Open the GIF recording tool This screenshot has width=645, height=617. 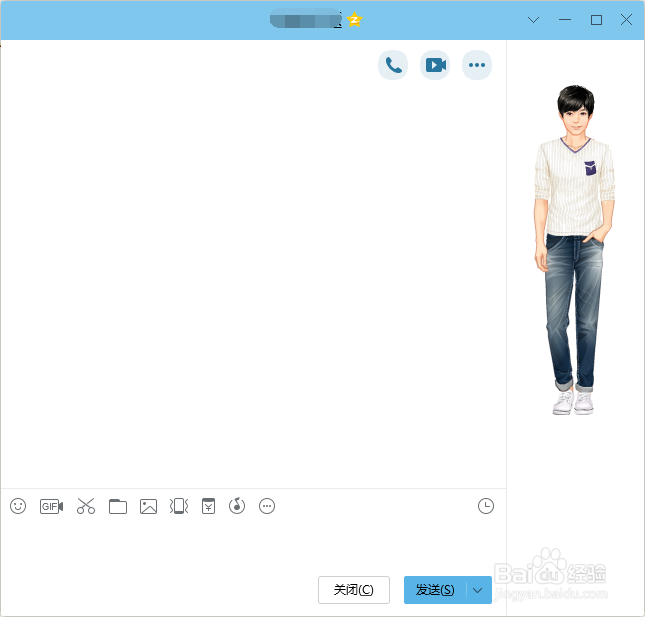click(x=51, y=506)
